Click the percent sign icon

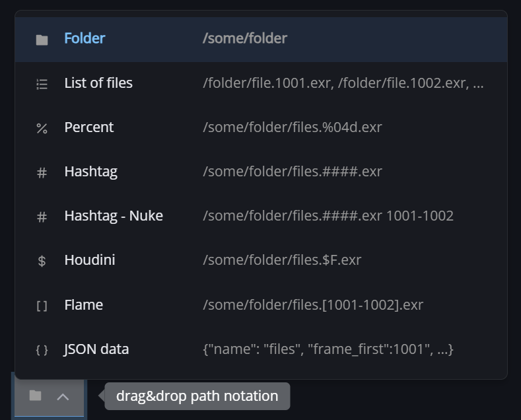[x=42, y=128]
